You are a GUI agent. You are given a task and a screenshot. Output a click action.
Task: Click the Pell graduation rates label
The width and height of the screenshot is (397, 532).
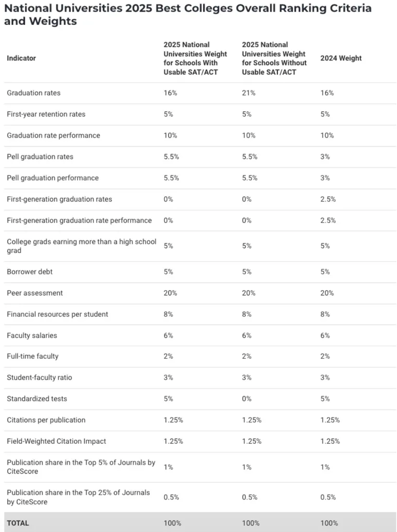point(40,157)
